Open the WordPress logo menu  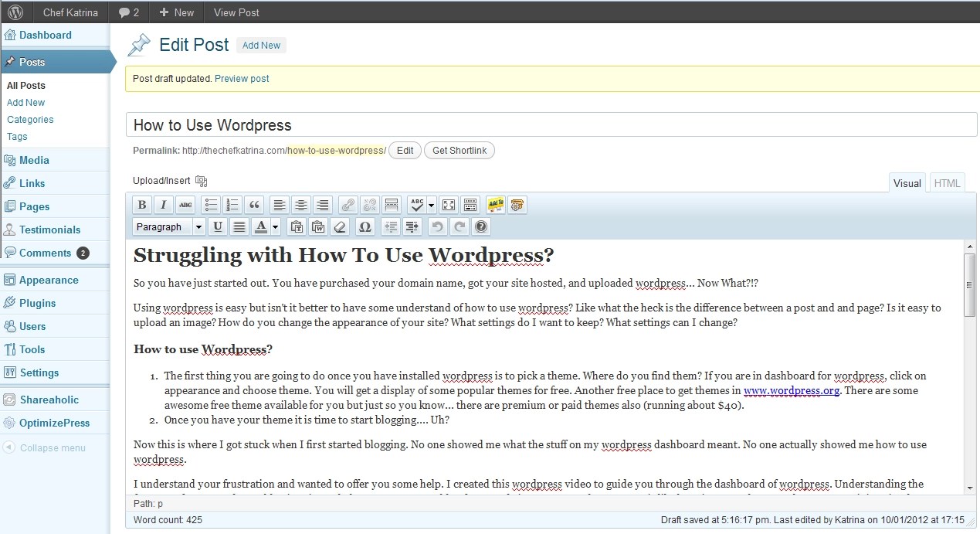point(15,12)
